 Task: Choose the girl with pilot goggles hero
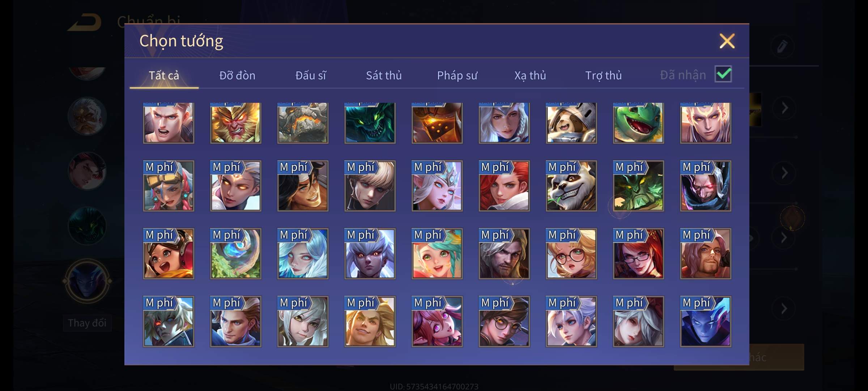[x=169, y=253]
